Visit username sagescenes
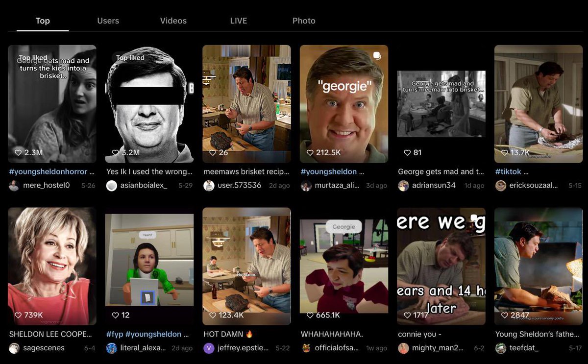The width and height of the screenshot is (588, 364). pos(44,348)
